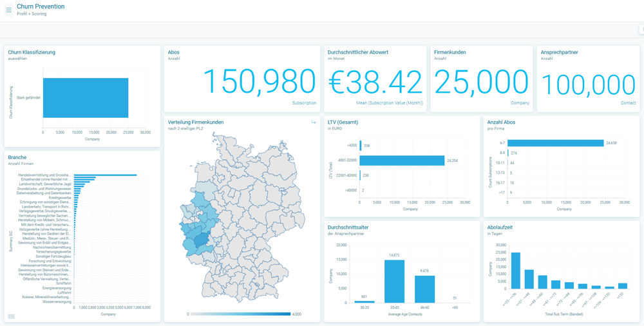Viewport: 644px width, 326px height.
Task: Click 'Sonstiger Fahrzeugbau' industry label
Action: click(54, 256)
